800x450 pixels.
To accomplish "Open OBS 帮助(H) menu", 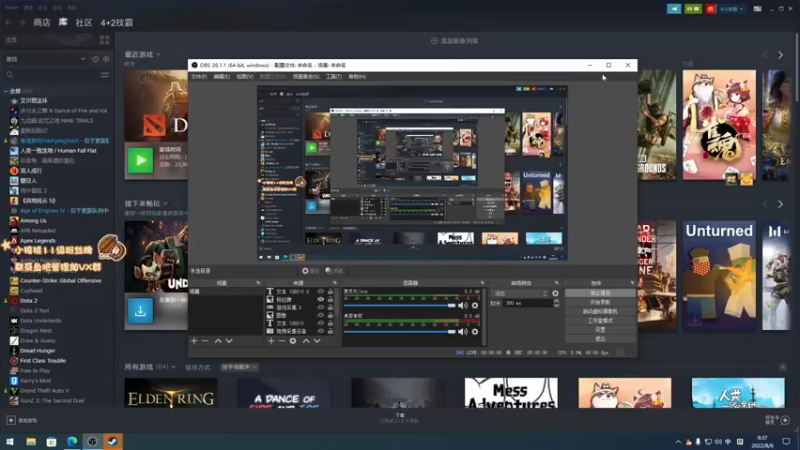I will tap(357, 77).
